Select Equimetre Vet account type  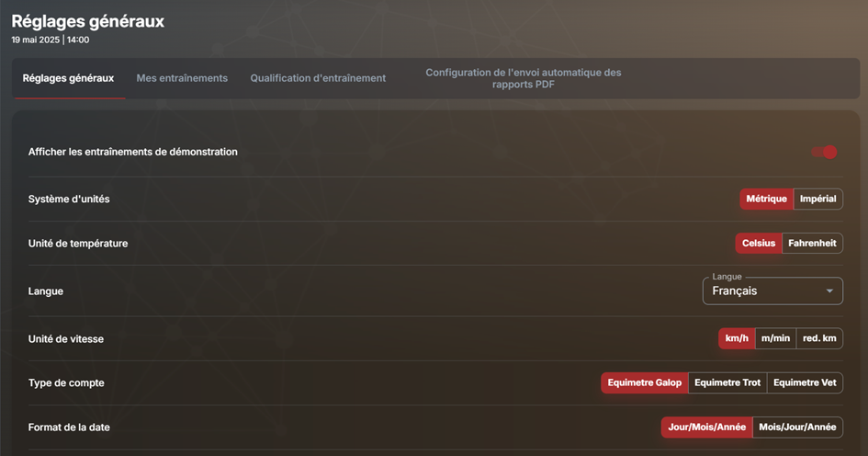[805, 382]
